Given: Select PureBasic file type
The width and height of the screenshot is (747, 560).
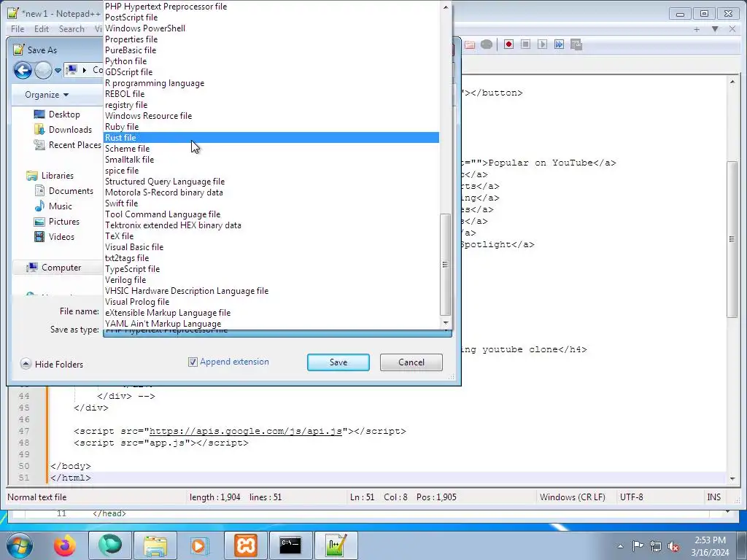Looking at the screenshot, I should [x=271, y=50].
